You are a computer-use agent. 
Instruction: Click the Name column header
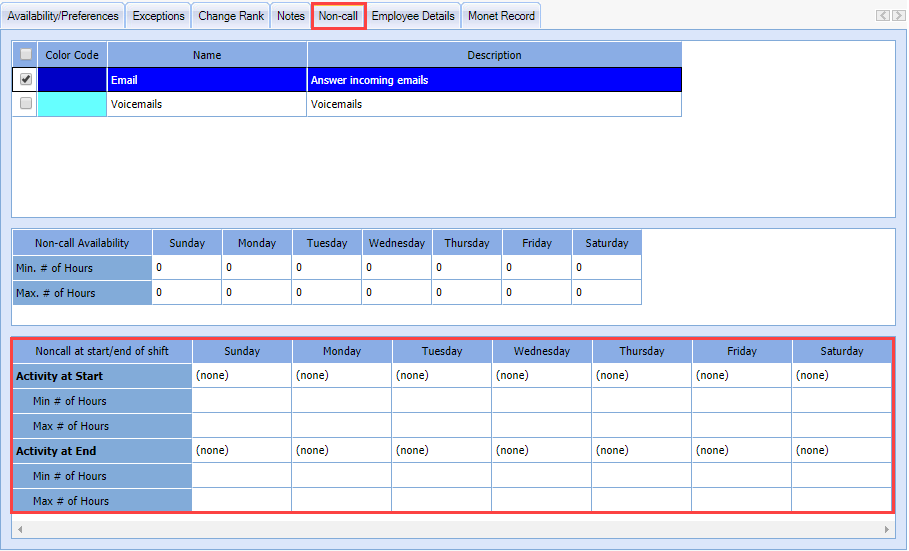[207, 55]
